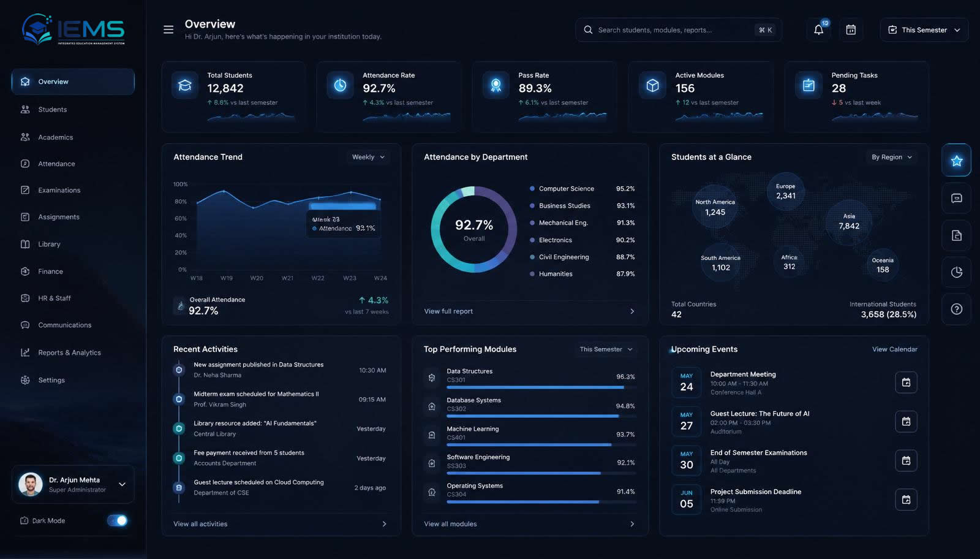Open This Semester dropdown in Top Performing Modules
980x559 pixels.
[606, 349]
